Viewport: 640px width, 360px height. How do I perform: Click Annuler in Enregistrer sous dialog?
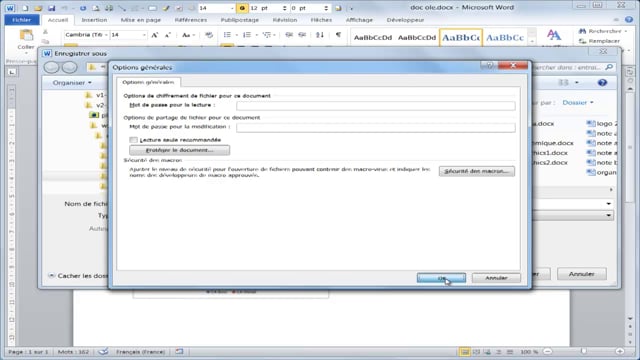(582, 274)
